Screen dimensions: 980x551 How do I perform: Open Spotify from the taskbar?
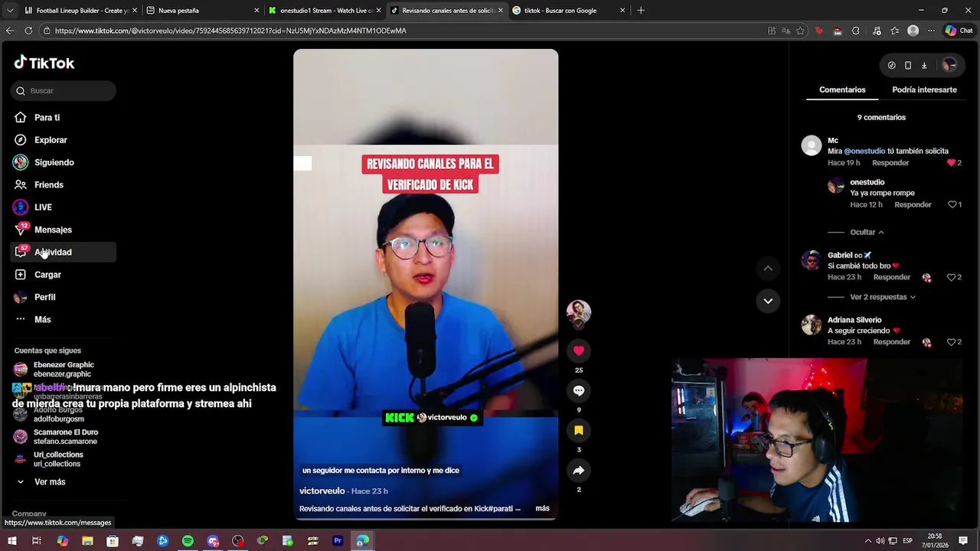(x=188, y=541)
